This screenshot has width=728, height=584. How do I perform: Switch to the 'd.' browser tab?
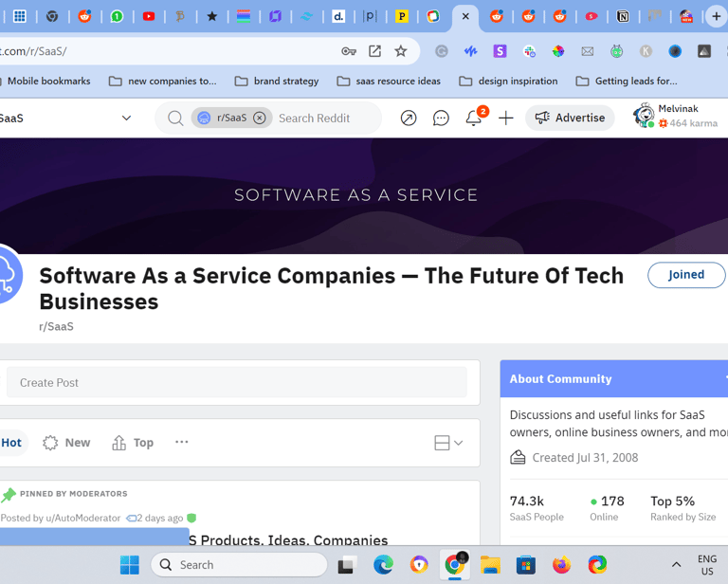338,17
